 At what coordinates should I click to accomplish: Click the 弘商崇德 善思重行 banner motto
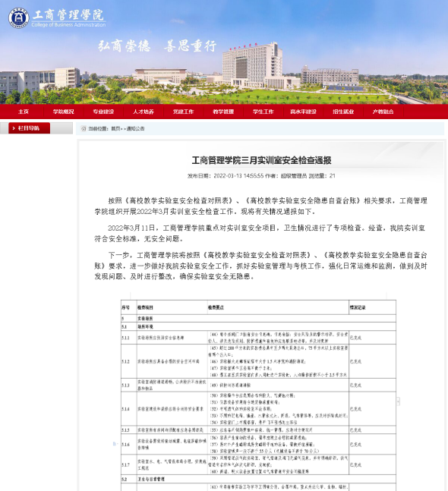(157, 46)
